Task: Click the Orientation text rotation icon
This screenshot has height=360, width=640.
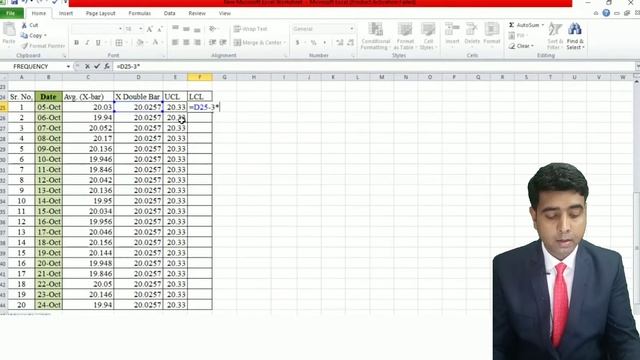Action: pyautogui.click(x=212, y=29)
